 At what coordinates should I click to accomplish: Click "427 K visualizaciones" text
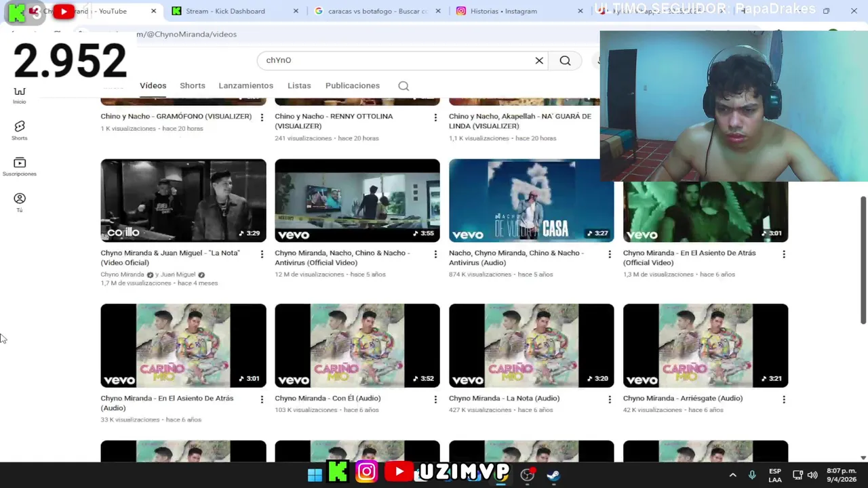point(480,410)
